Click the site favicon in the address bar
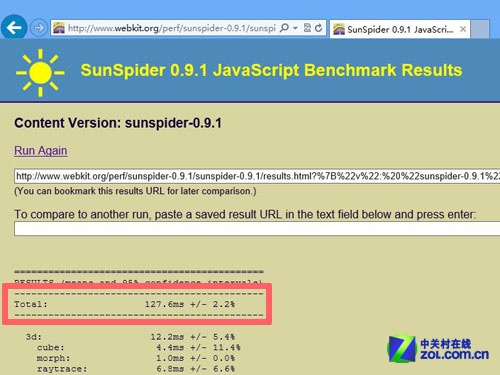This screenshot has width=500, height=375. 59,28
